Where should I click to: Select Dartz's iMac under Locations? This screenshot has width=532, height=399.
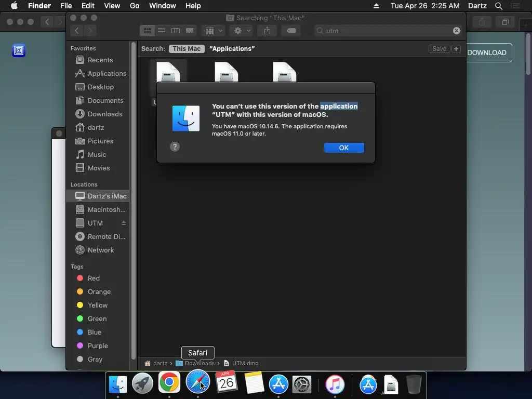[98, 196]
